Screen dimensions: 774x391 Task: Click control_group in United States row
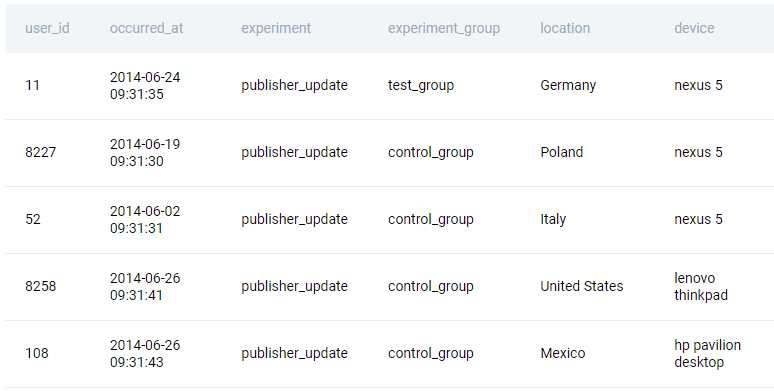431,286
